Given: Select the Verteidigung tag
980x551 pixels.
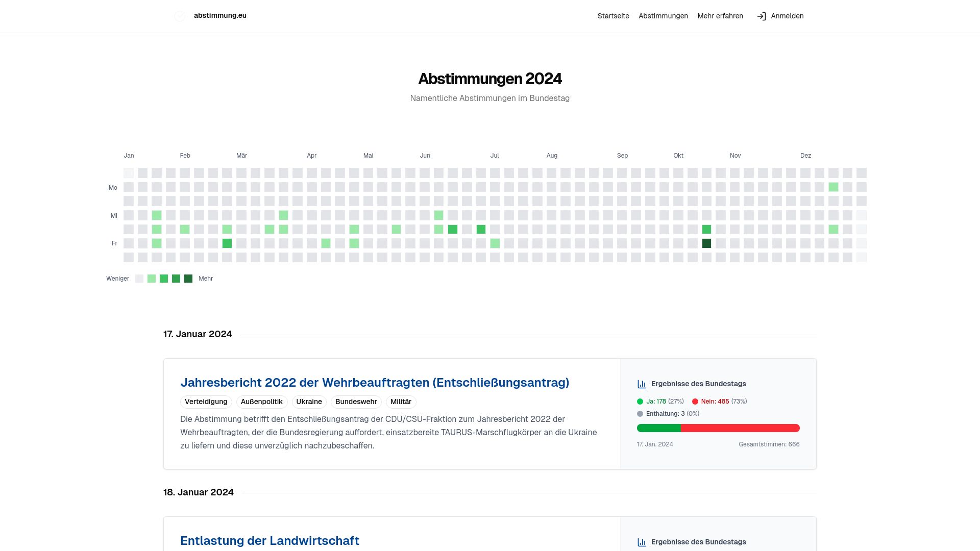Looking at the screenshot, I should tap(206, 402).
